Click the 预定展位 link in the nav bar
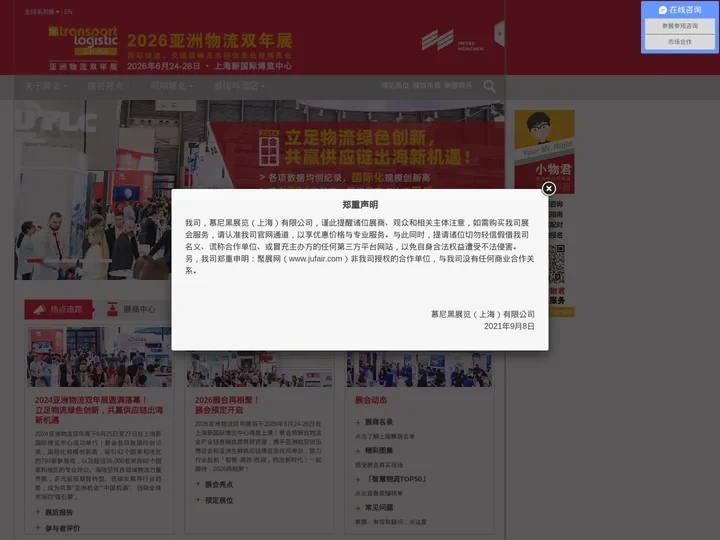 394,85
